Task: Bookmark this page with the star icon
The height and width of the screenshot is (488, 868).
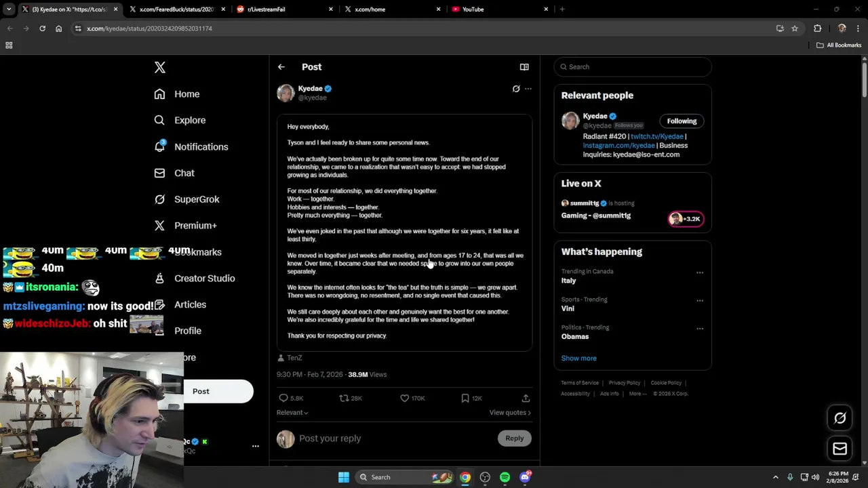Action: [795, 28]
